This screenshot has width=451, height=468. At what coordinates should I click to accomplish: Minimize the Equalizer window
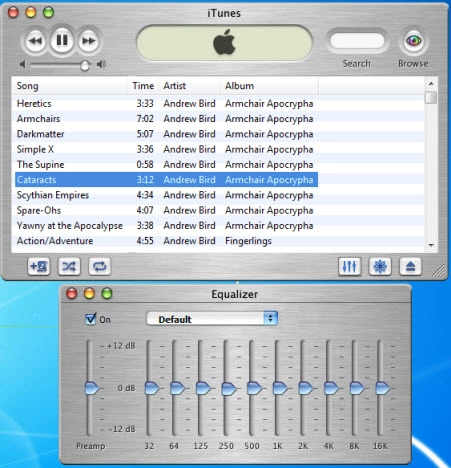89,294
